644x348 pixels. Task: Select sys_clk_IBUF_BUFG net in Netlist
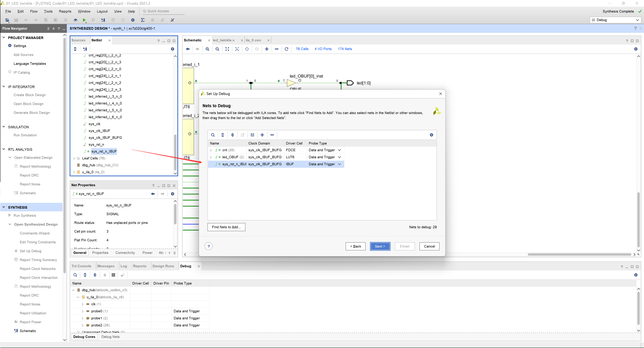point(105,138)
